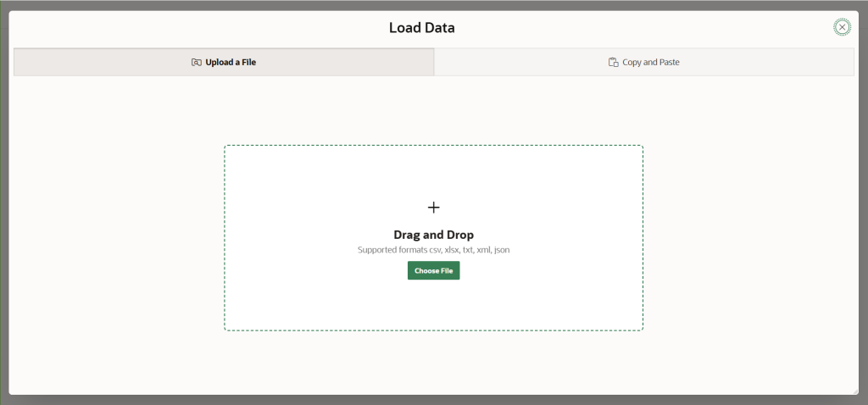Click the Supported formats description text
Screen dimensions: 868x405
point(433,250)
